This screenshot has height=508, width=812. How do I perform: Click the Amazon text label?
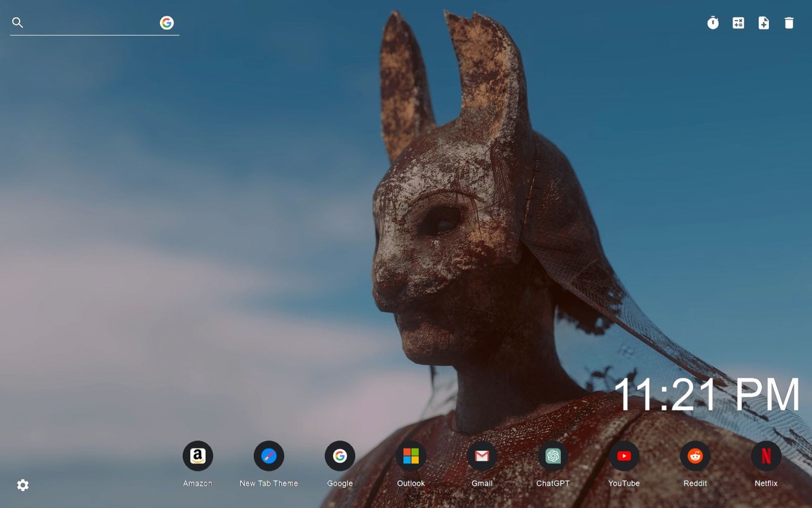(198, 483)
